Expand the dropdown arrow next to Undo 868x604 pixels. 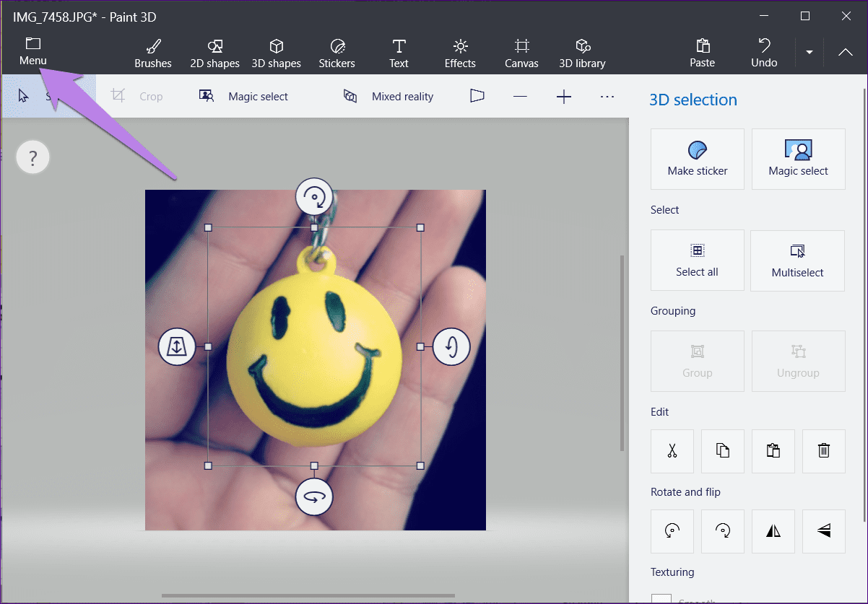(x=810, y=53)
